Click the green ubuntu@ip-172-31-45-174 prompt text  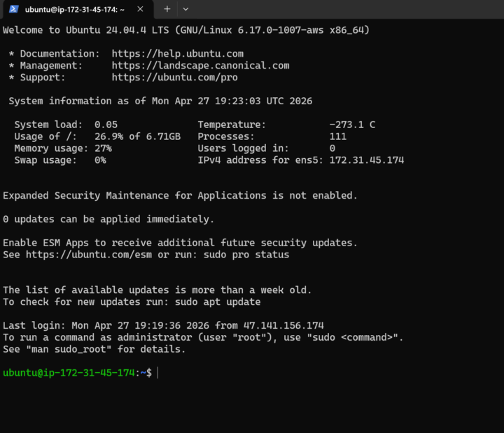coord(69,373)
